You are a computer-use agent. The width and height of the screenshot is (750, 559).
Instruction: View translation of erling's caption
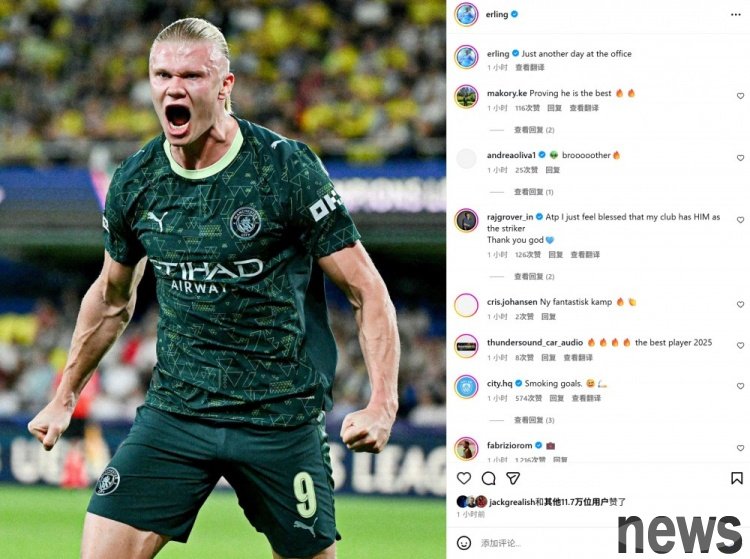(529, 68)
